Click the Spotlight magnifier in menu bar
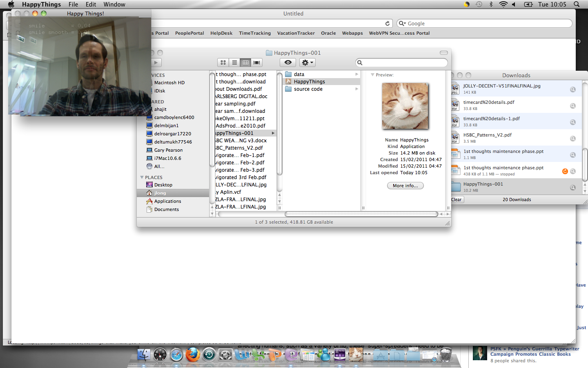Image resolution: width=588 pixels, height=368 pixels. coord(577,4)
